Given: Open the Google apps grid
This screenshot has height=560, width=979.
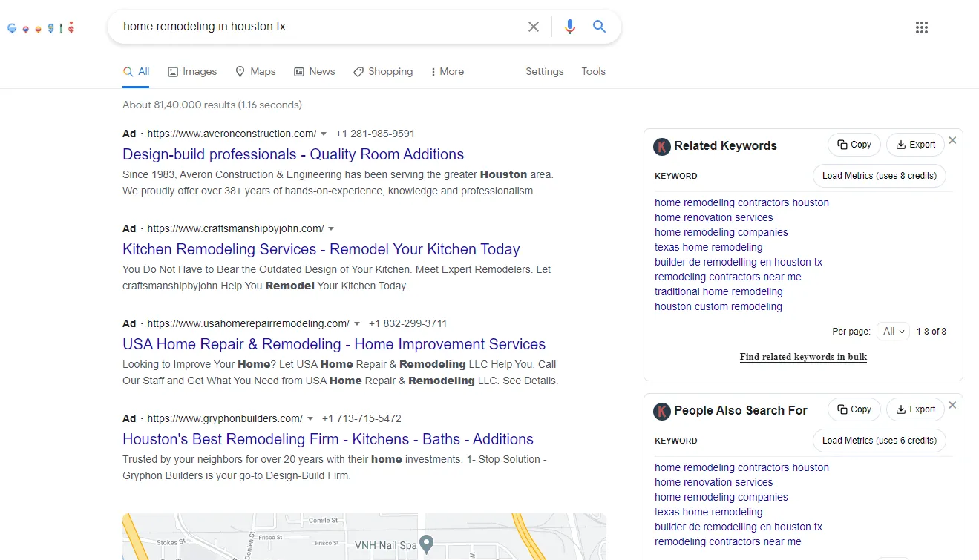Looking at the screenshot, I should pos(921,27).
